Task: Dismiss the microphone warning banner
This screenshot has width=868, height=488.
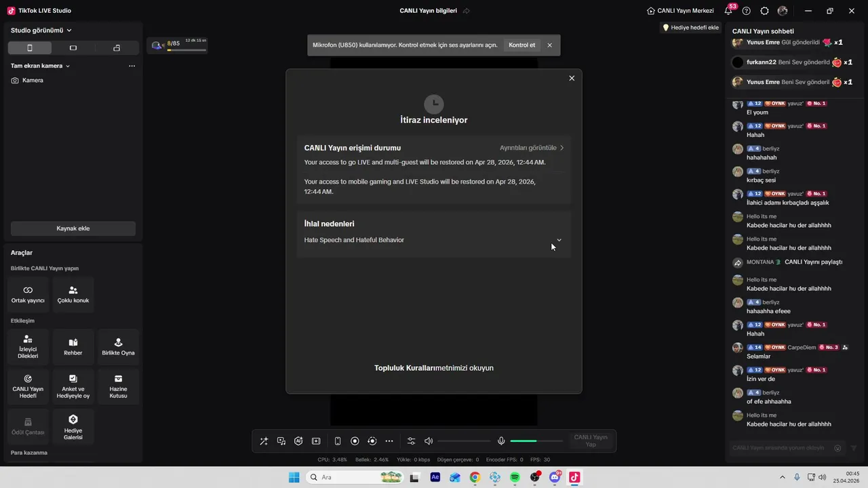Action: [x=549, y=45]
